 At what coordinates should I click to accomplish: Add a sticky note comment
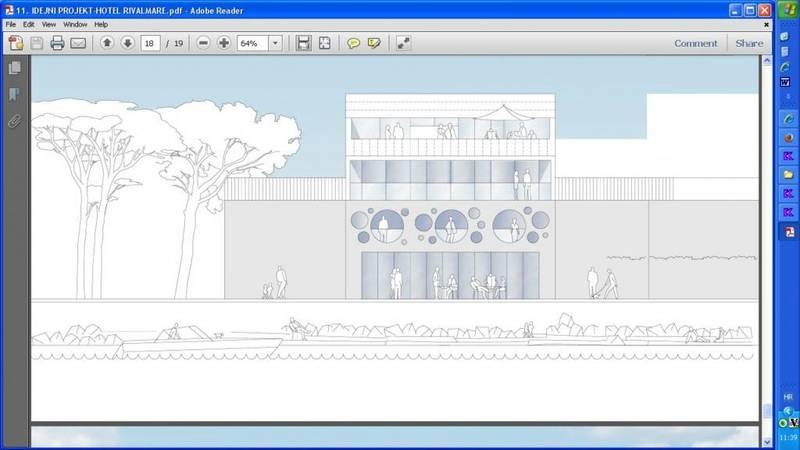(x=353, y=43)
